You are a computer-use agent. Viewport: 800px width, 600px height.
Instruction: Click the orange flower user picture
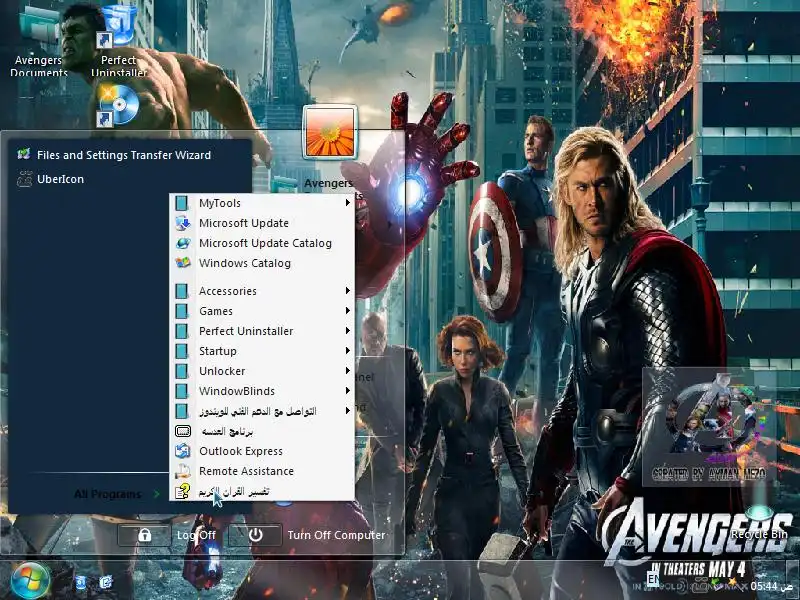point(330,132)
